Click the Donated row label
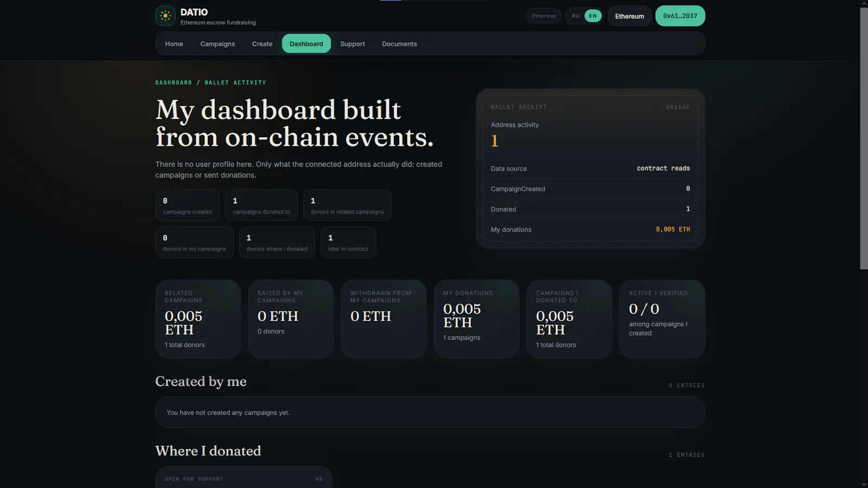This screenshot has height=488, width=868. click(503, 209)
